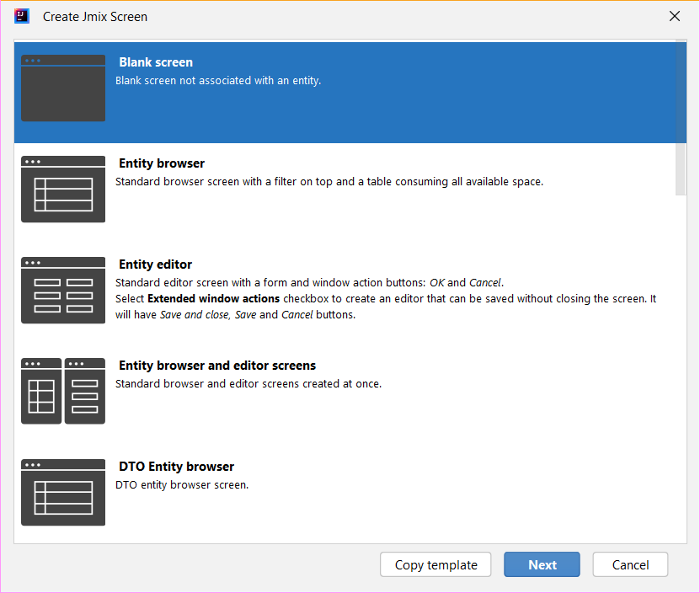Image resolution: width=700 pixels, height=593 pixels.
Task: Click the IntelliJ IDEA logo in title bar
Action: [21, 16]
